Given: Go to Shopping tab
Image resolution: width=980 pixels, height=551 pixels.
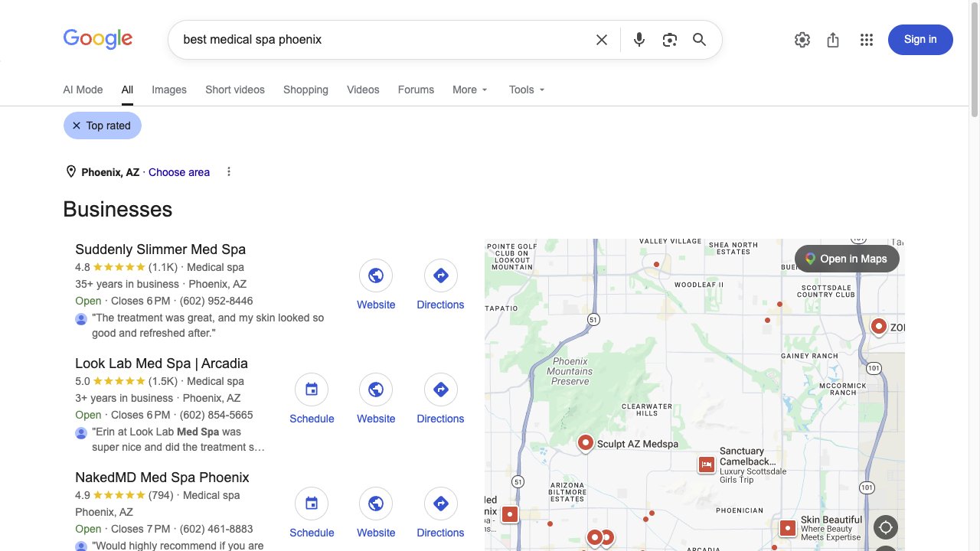Looking at the screenshot, I should click(x=305, y=90).
